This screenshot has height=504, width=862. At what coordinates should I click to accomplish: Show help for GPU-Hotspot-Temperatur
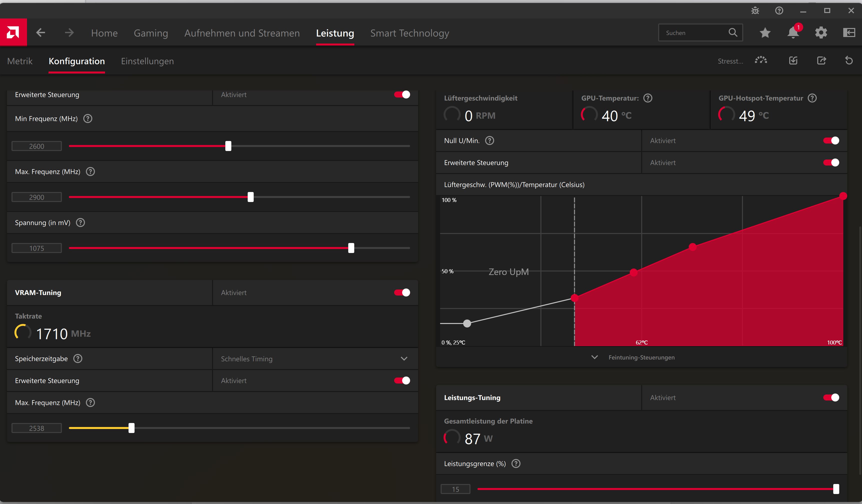[812, 98]
